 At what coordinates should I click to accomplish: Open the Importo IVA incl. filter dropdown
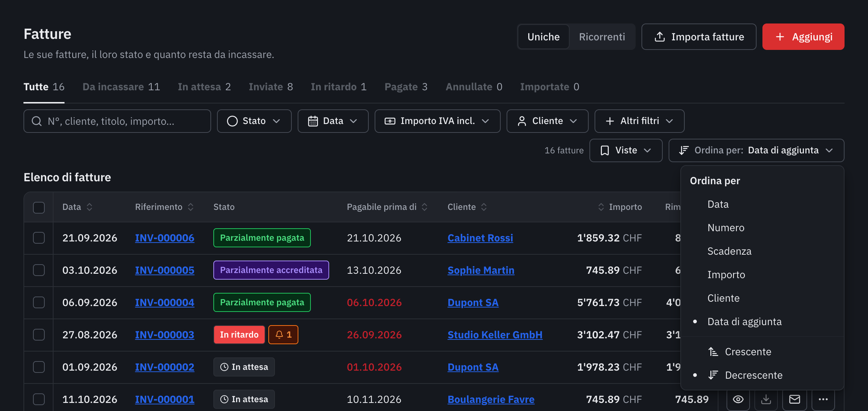click(x=437, y=121)
